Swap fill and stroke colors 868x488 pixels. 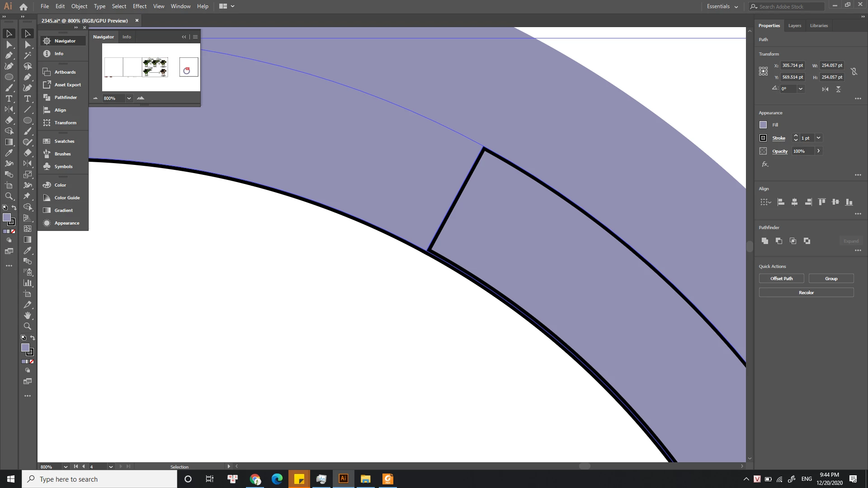tap(14, 207)
